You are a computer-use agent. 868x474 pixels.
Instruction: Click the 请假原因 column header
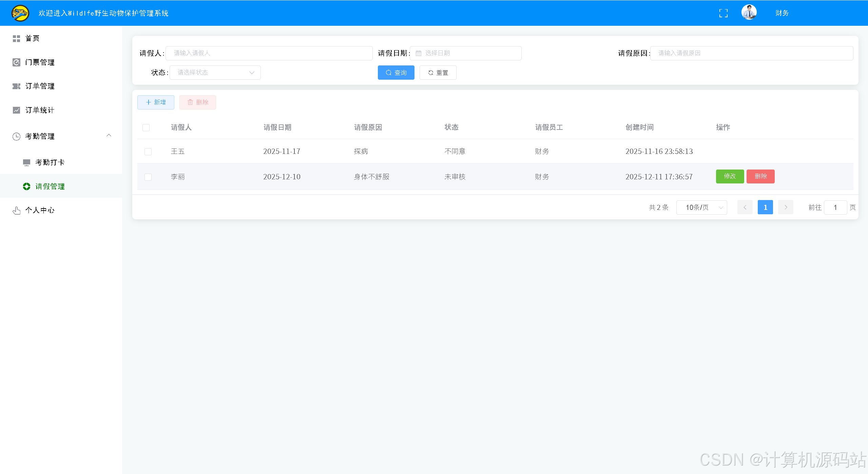(x=368, y=127)
